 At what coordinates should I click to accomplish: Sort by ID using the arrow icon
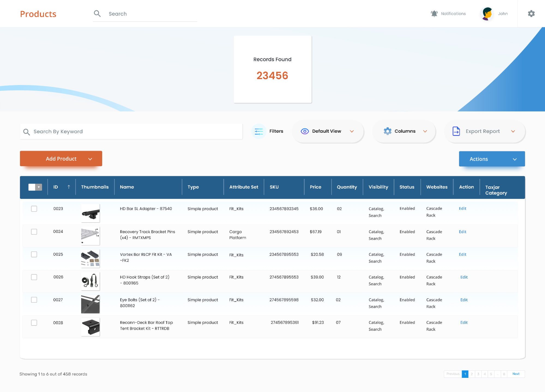click(x=69, y=187)
